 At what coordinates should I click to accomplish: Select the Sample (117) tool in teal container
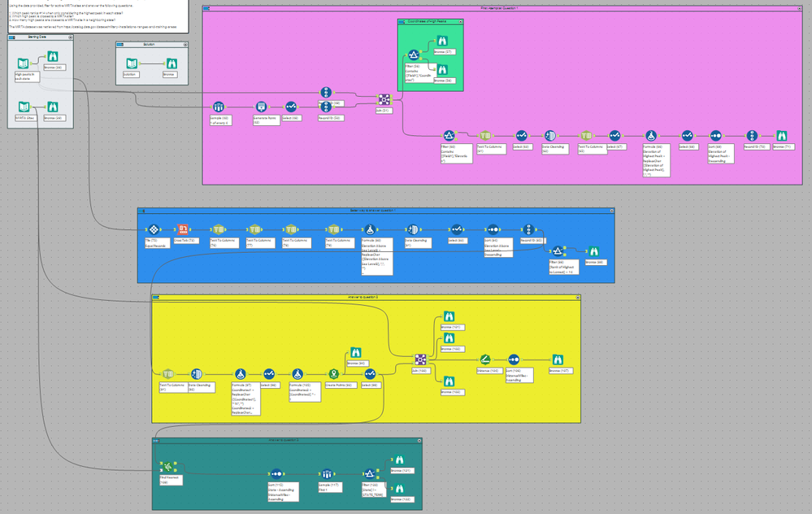pos(326,473)
